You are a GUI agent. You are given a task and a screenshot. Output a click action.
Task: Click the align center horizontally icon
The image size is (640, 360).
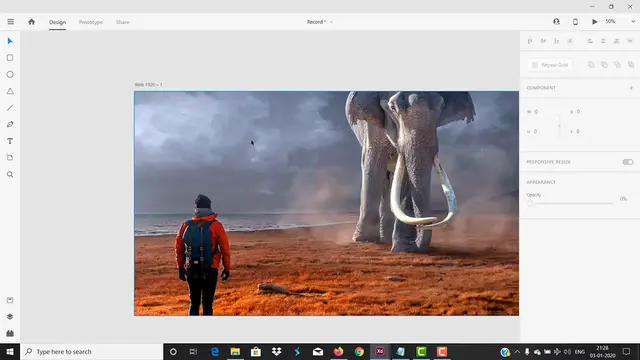(x=603, y=41)
